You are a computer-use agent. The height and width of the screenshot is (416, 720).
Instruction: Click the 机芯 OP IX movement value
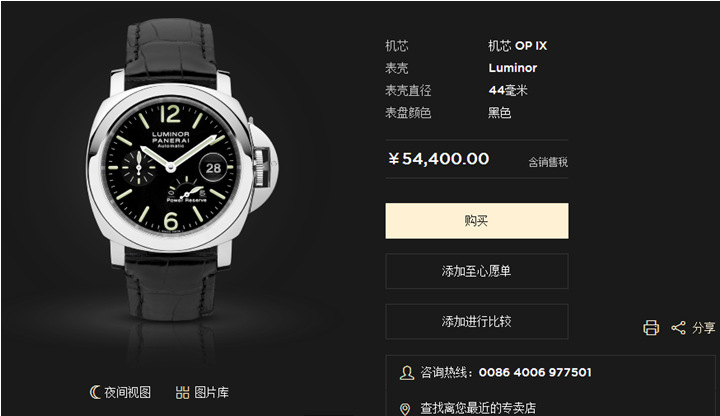[x=518, y=46]
